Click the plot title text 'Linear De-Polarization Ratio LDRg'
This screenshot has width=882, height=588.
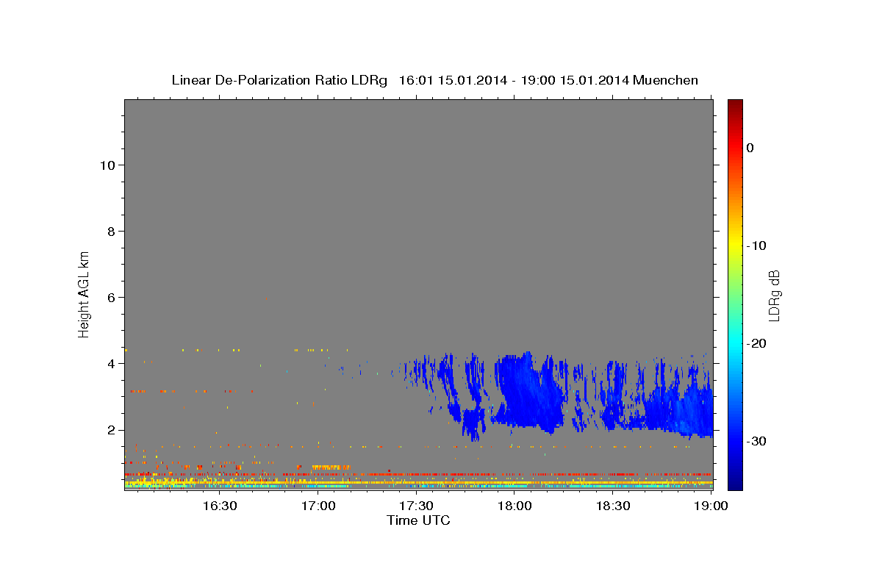pos(279,80)
